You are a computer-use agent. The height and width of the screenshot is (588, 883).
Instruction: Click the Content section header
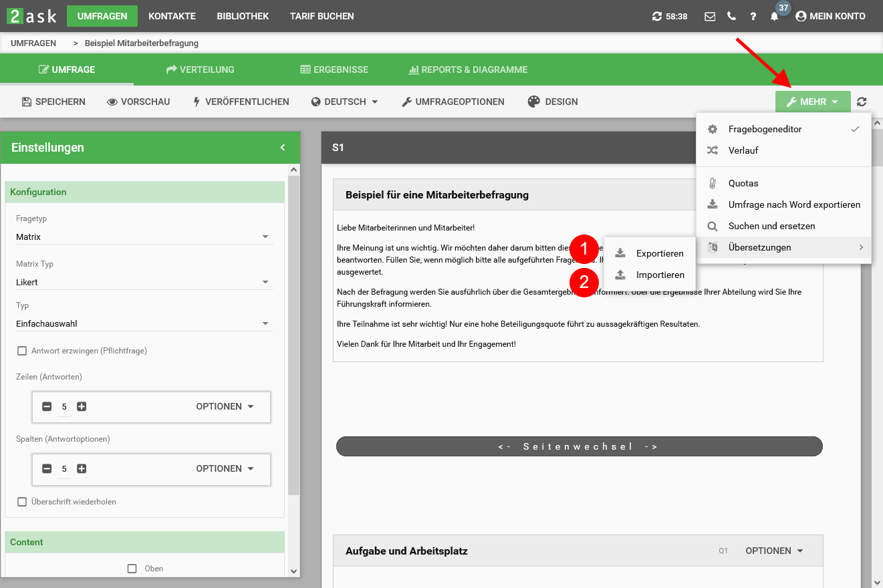click(x=145, y=542)
